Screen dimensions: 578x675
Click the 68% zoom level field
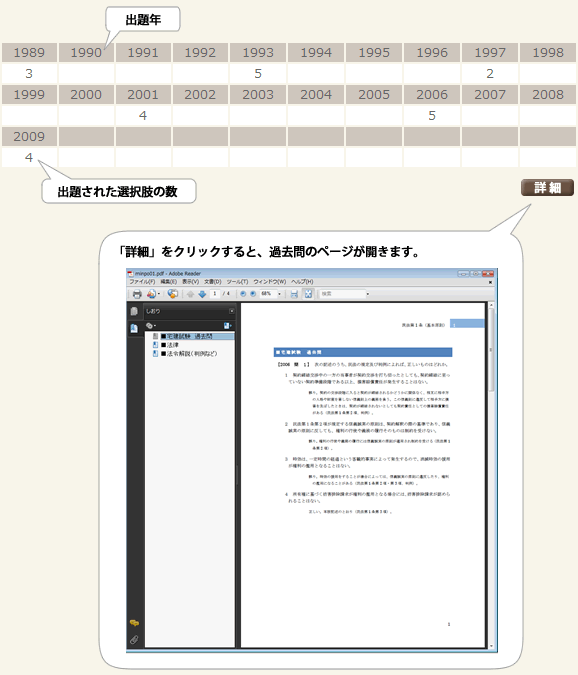coord(268,294)
